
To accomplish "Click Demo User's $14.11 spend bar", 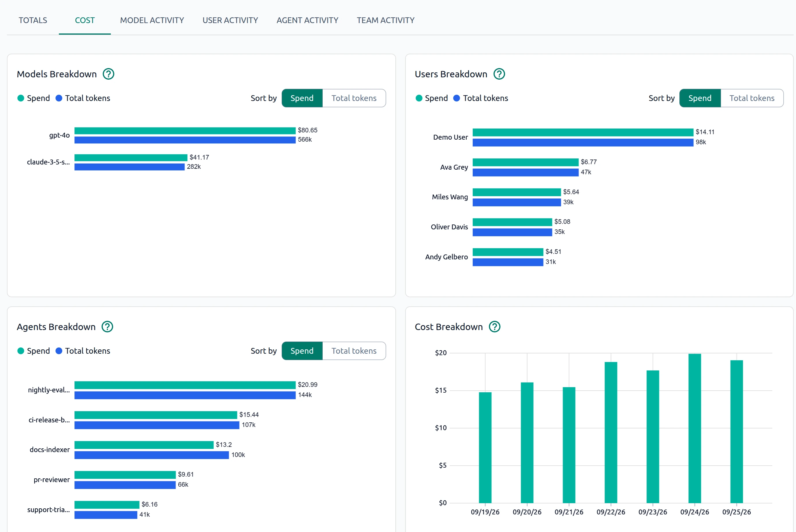I will point(583,132).
